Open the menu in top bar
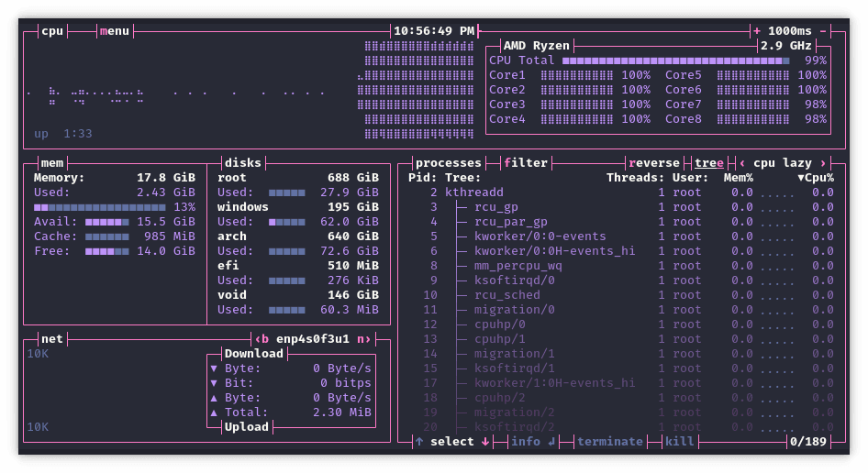Image resolution: width=868 pixels, height=473 pixels. tap(114, 31)
